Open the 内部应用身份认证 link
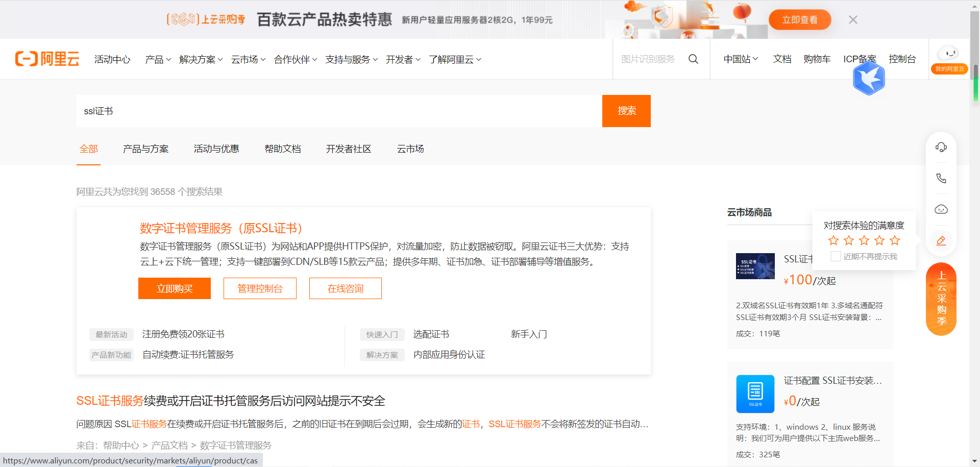The image size is (980, 467). click(x=449, y=355)
